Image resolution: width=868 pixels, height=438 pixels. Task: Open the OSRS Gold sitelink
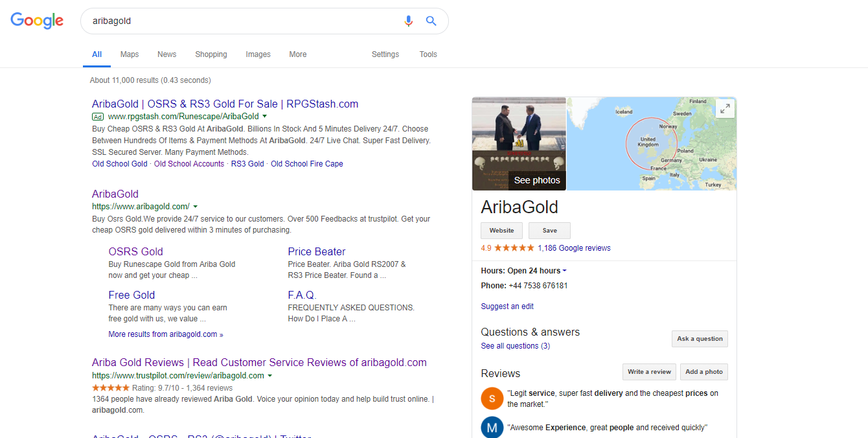coord(135,251)
